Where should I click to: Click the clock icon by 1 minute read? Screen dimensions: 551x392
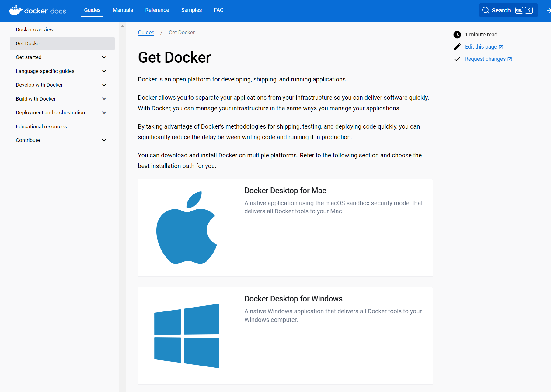[457, 35]
